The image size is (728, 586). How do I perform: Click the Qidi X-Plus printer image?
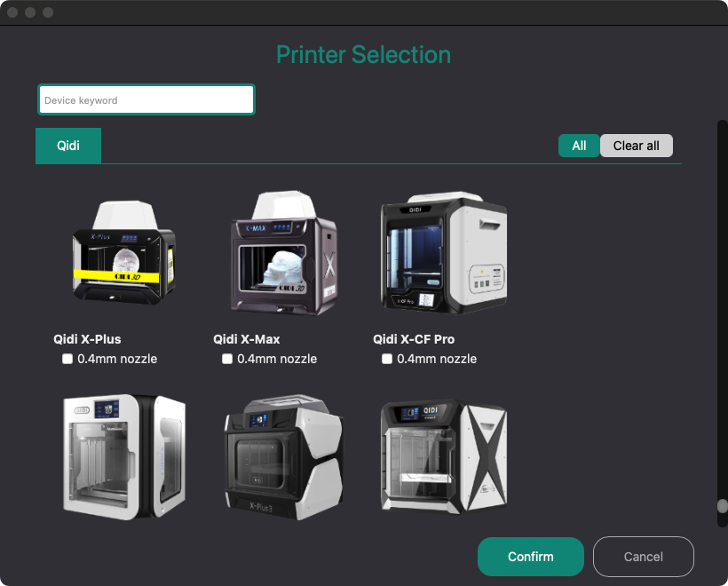pos(124,253)
